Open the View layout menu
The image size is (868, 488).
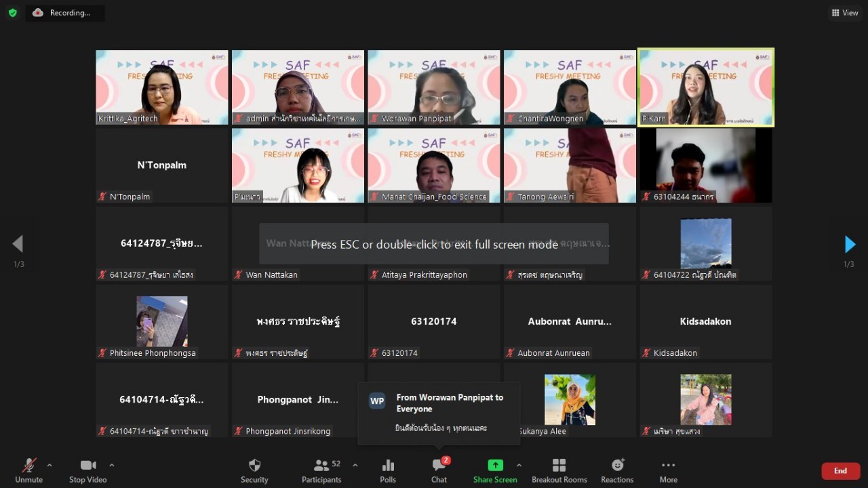coord(845,13)
